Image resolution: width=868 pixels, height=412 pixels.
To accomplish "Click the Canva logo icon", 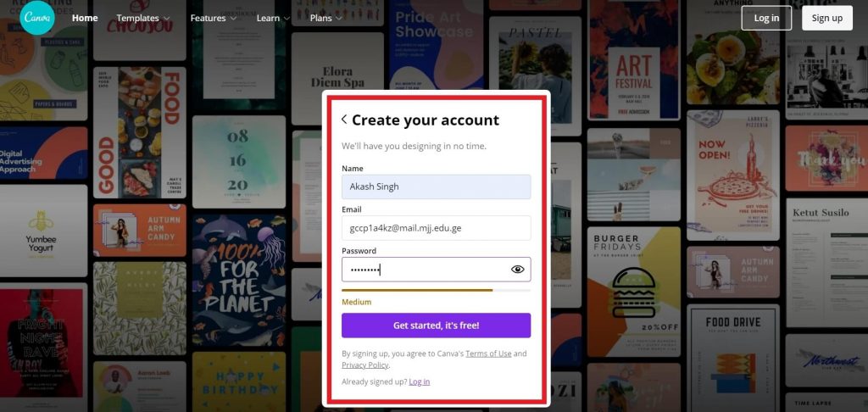I will point(37,18).
